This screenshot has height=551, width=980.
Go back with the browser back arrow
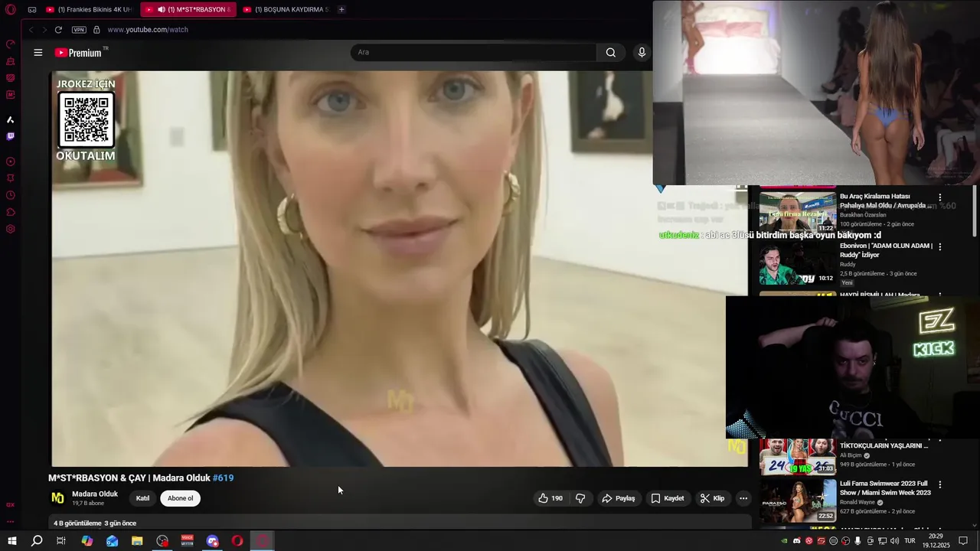[x=31, y=30]
